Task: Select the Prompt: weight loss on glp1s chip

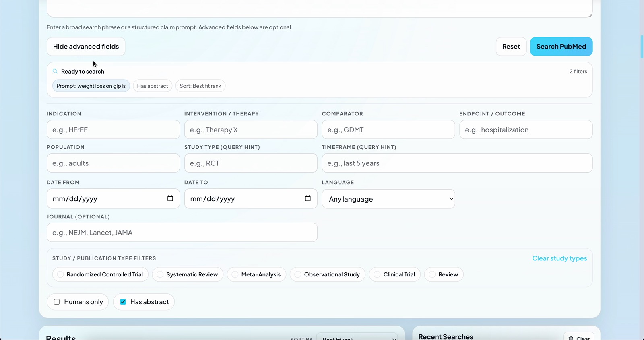Action: point(91,86)
